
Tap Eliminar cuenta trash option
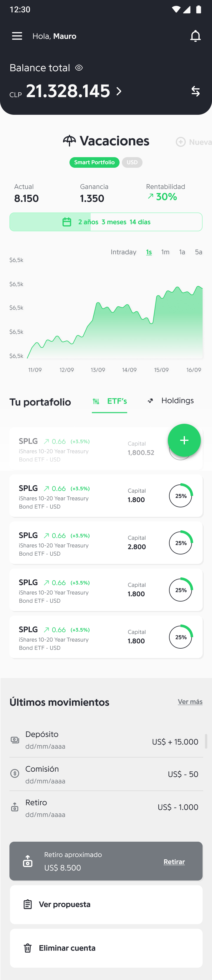tap(106, 948)
